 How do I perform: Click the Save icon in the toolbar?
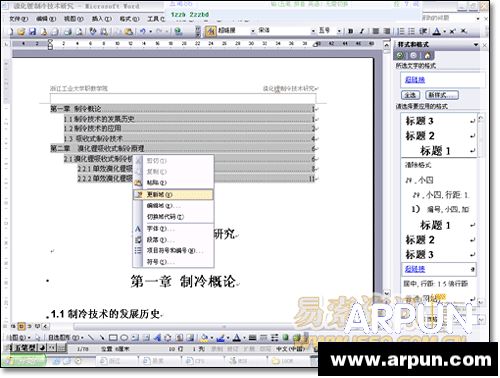tap(32, 31)
